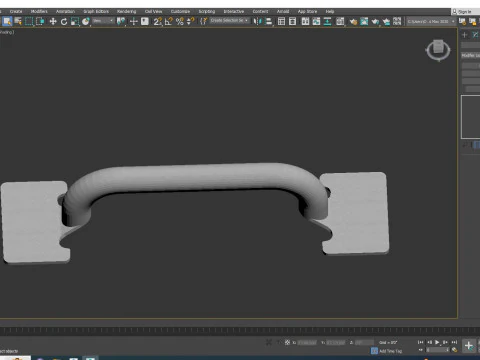
Task: Open project path dropdown
Action: click(431, 21)
